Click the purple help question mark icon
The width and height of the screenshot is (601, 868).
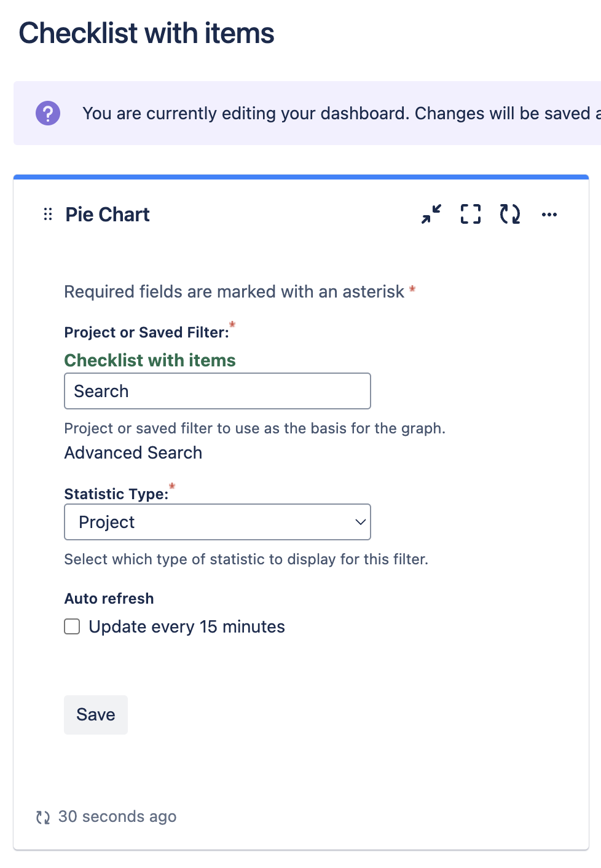pyautogui.click(x=48, y=113)
